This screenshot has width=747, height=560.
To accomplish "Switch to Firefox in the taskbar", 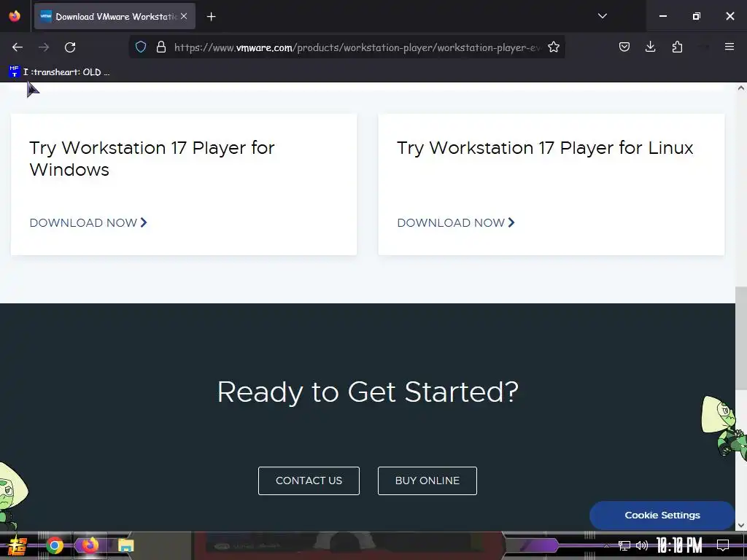I will 90,545.
